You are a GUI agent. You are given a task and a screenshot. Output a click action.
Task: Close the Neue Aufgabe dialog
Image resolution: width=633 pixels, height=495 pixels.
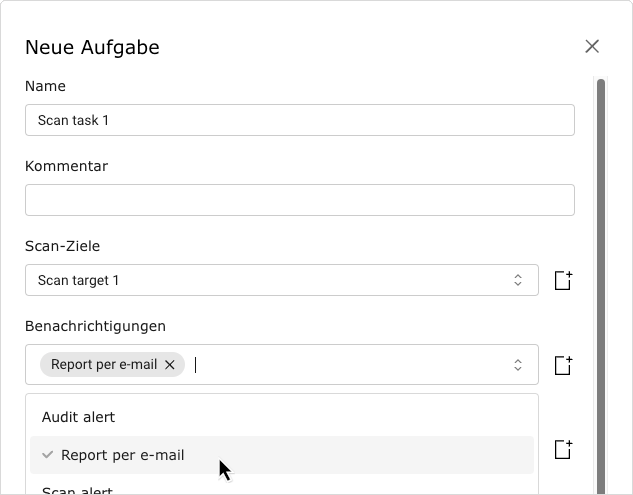pos(592,46)
